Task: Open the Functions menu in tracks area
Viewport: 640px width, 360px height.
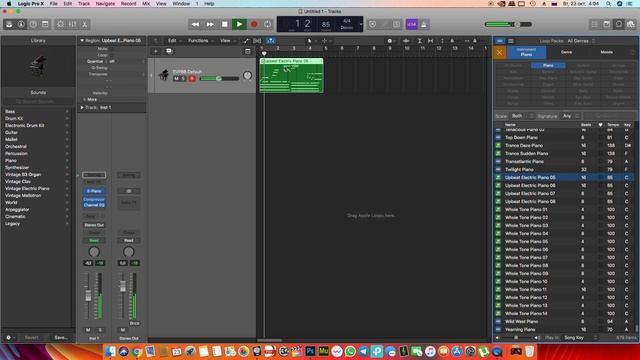Action: click(200, 41)
